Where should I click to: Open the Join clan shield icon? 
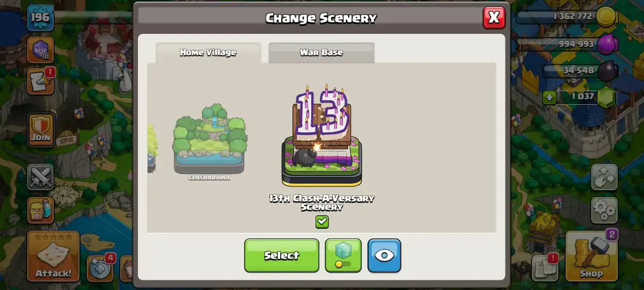coord(41,130)
